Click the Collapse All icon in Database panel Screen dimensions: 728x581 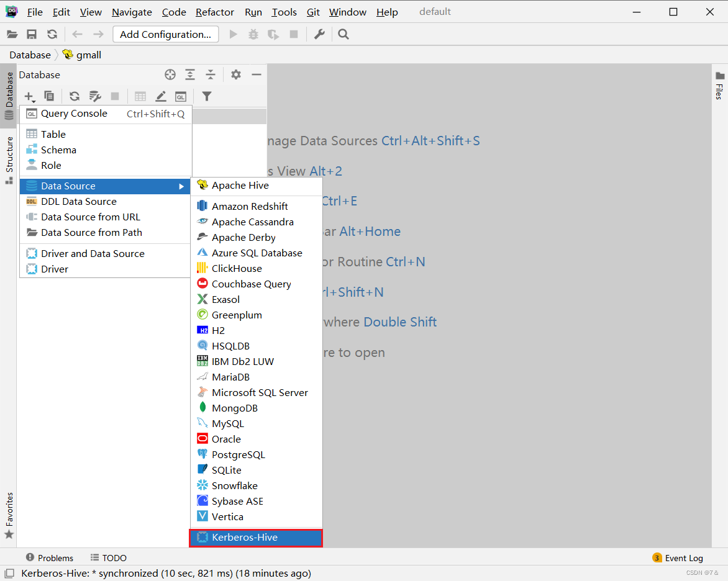[211, 74]
